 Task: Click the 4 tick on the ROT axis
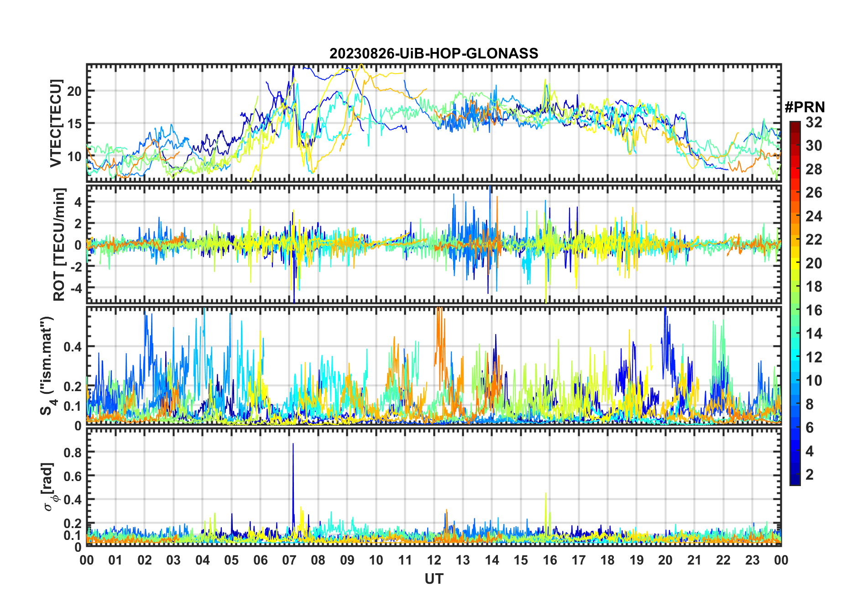78,202
